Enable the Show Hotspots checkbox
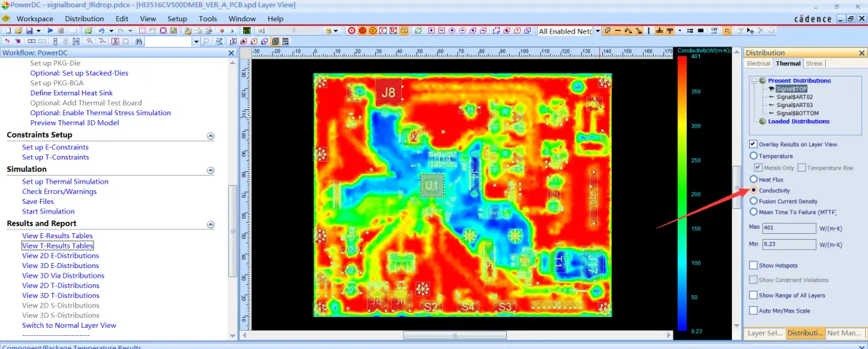The image size is (868, 349). coord(754,265)
